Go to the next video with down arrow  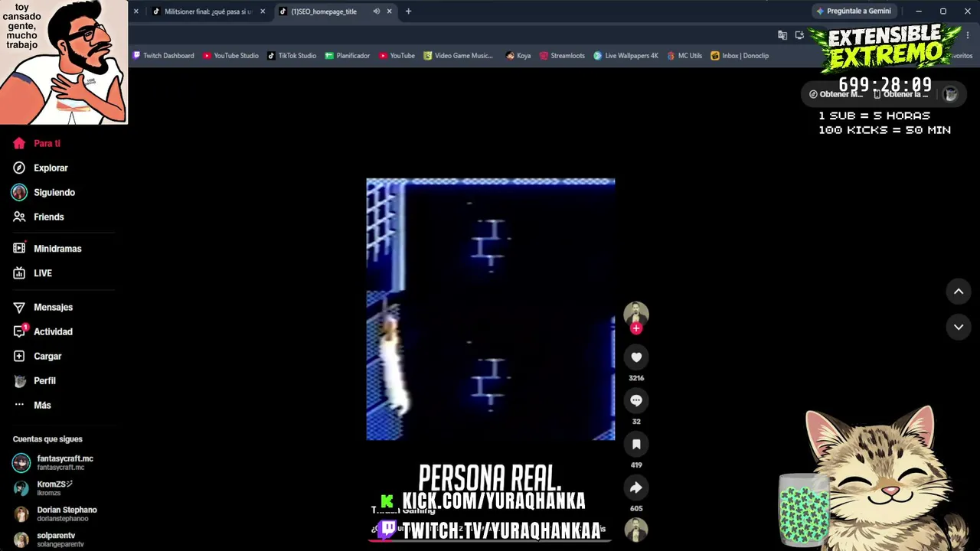[x=959, y=327]
